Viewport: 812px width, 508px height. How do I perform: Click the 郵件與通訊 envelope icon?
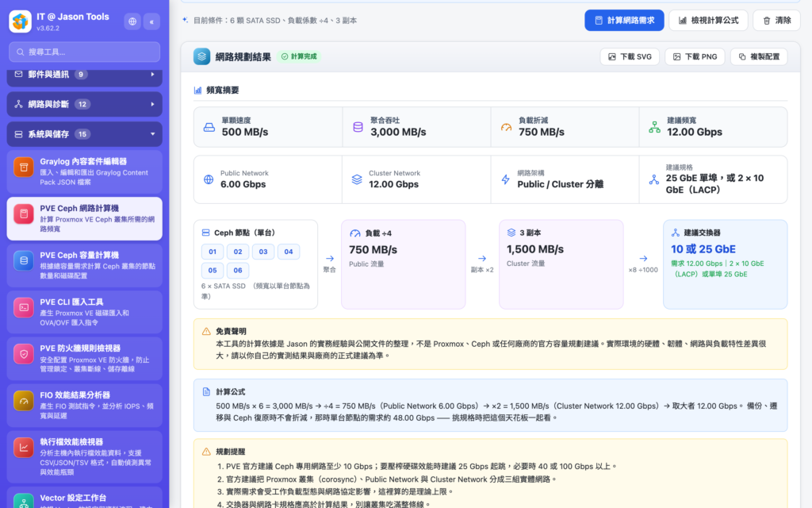point(19,74)
